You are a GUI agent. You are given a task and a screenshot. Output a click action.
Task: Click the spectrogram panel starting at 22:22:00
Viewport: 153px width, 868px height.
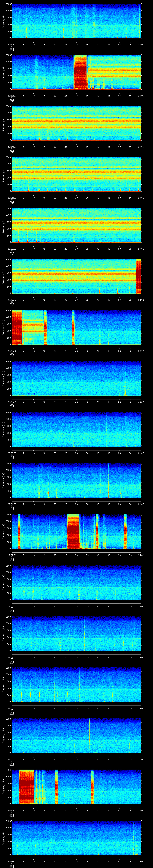76,21
